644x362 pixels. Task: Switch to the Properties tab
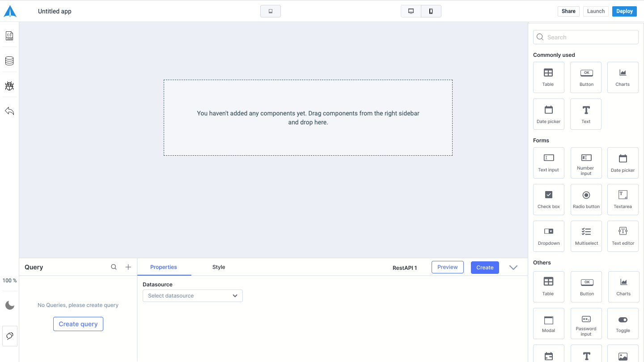[x=164, y=267]
